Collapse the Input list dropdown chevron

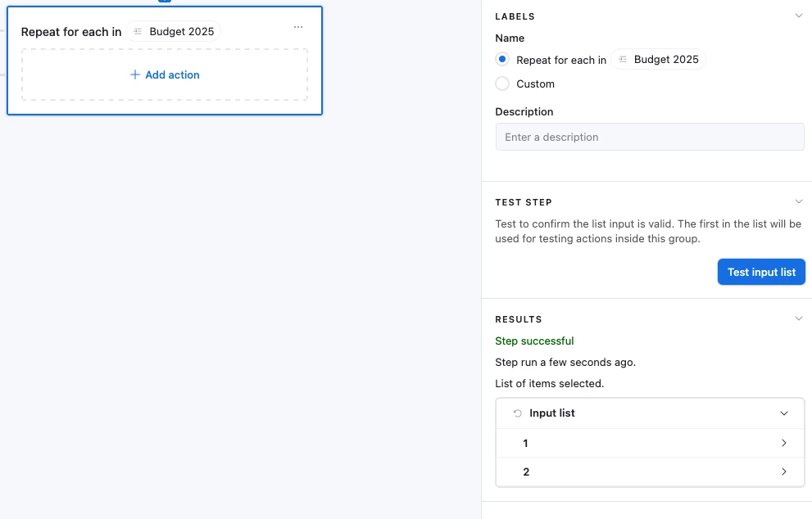tap(784, 413)
